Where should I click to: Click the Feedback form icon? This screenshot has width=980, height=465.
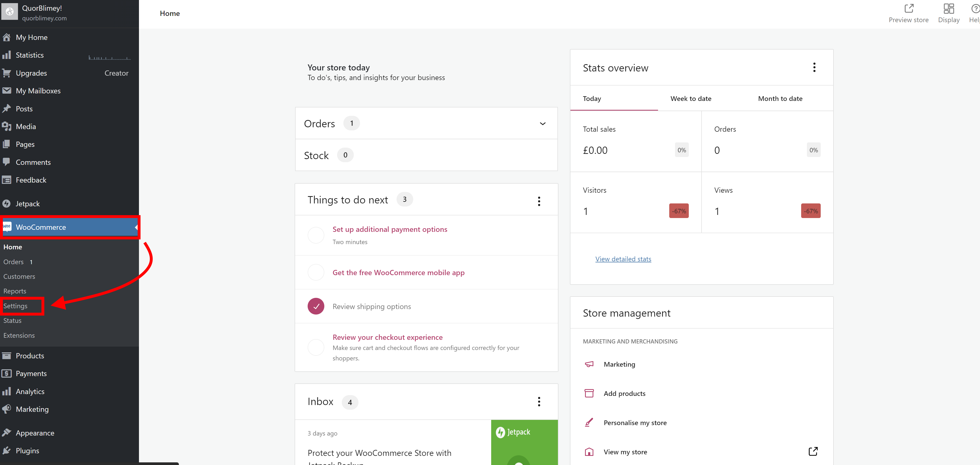coord(7,180)
